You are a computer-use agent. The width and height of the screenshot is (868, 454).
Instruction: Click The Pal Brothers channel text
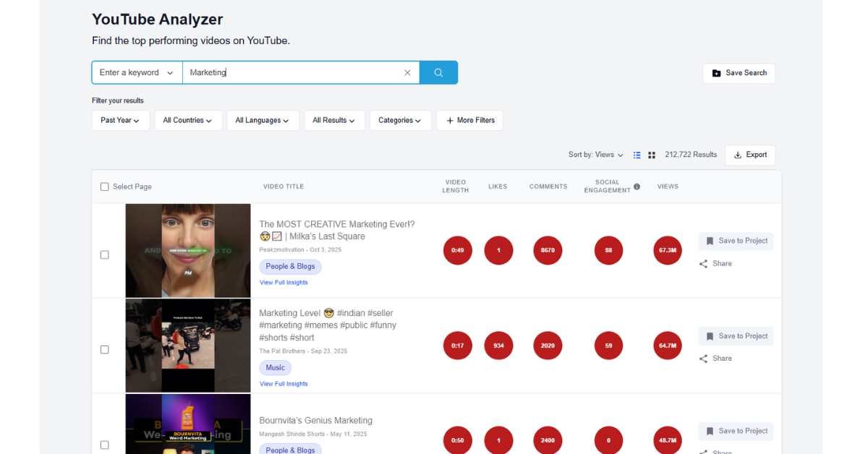(284, 351)
